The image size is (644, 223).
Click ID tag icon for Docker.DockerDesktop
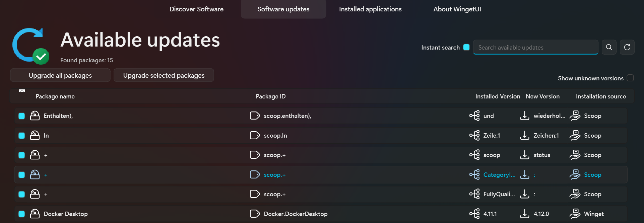point(255,214)
